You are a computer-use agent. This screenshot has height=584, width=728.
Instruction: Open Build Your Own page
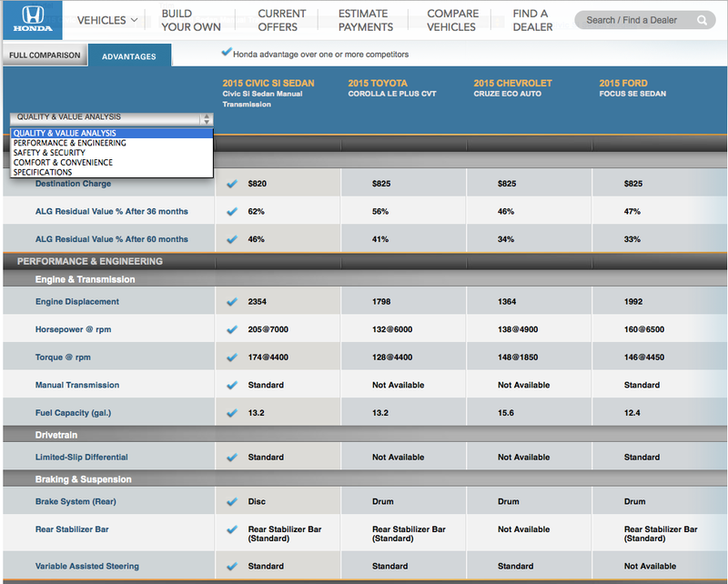pyautogui.click(x=191, y=20)
